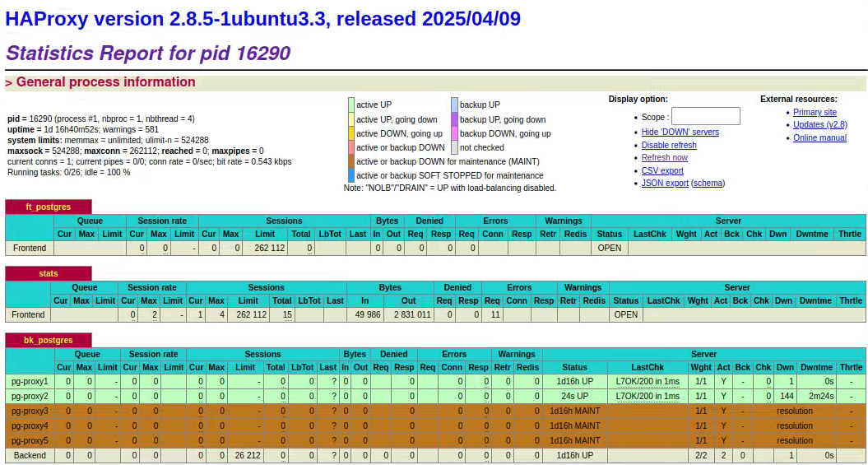Click the active UP legend color box

pyautogui.click(x=351, y=105)
